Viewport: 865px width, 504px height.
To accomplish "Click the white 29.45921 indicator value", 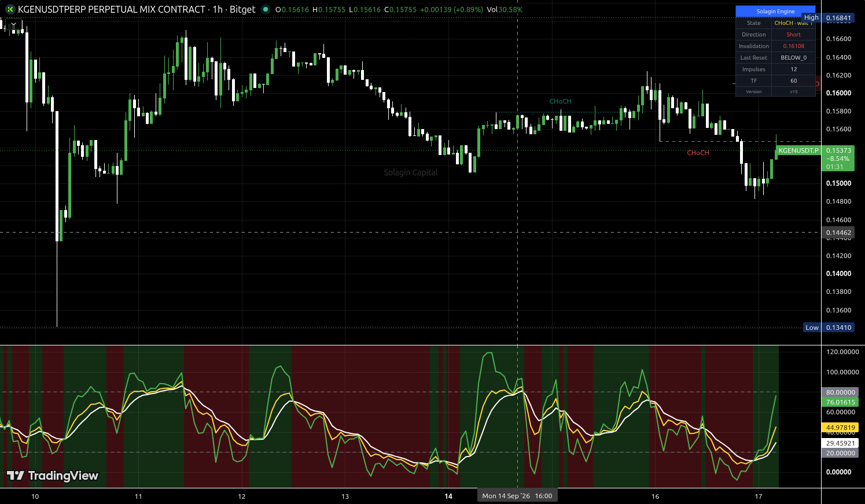I will (x=840, y=443).
